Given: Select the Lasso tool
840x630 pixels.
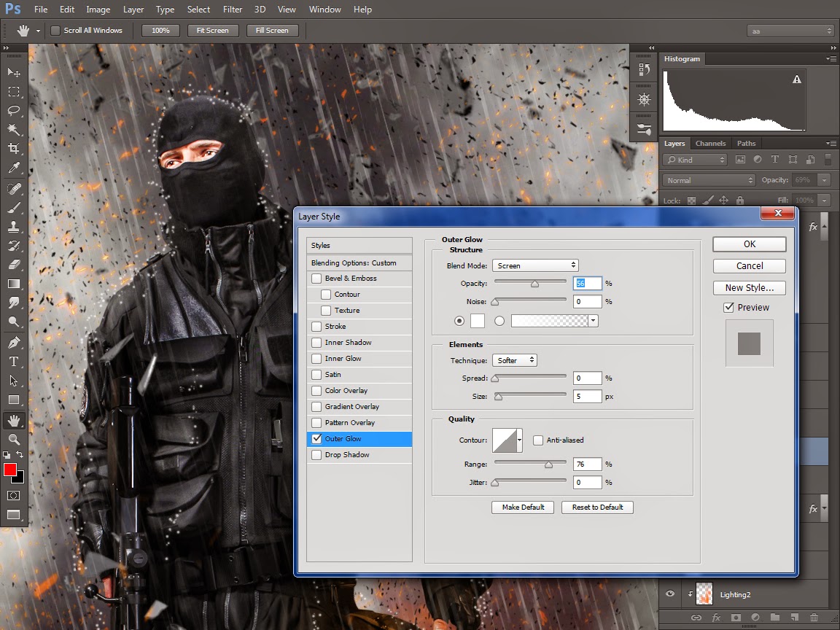Looking at the screenshot, I should pos(14,111).
